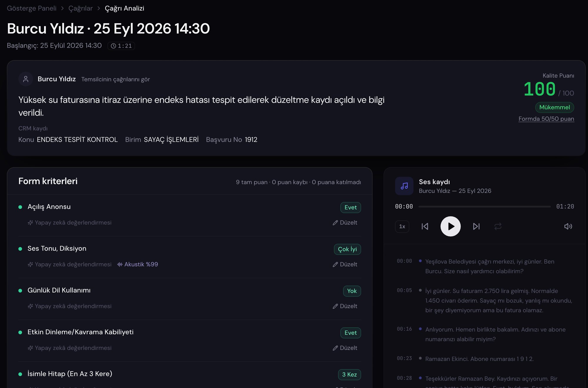Jump to transcript line at 00:16
Screen dimensions: 588x388
point(485,334)
